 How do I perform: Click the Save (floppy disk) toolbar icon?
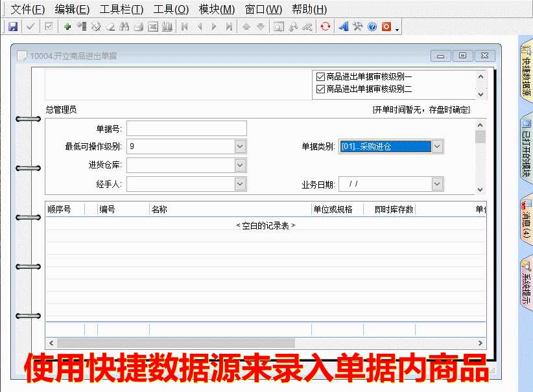point(12,27)
